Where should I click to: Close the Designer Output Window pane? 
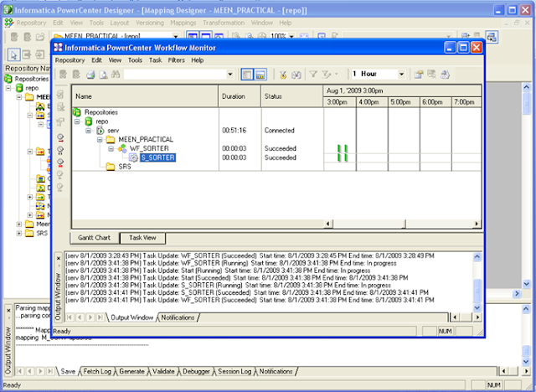click(8, 311)
